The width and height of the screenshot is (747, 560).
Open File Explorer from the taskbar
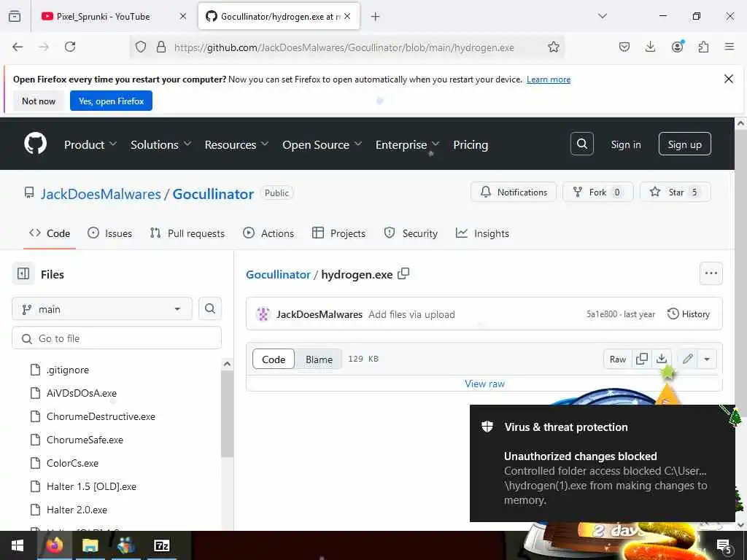pos(90,545)
